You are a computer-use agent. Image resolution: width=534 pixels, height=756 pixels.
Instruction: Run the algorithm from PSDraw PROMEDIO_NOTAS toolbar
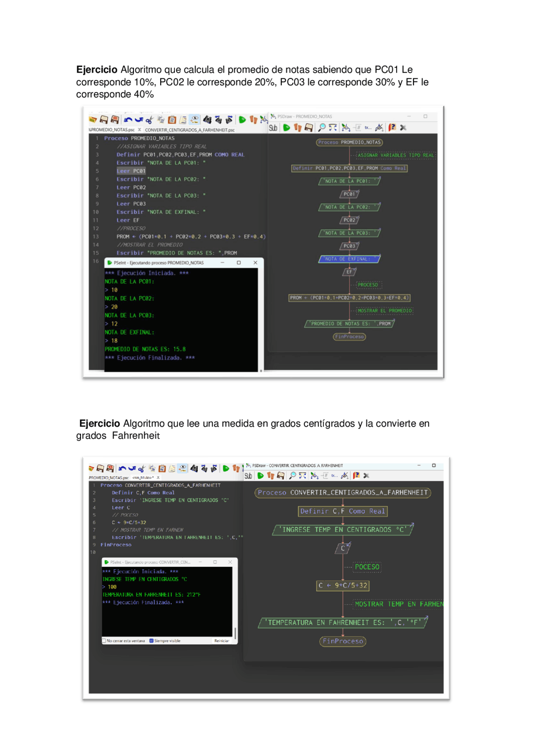click(x=287, y=128)
